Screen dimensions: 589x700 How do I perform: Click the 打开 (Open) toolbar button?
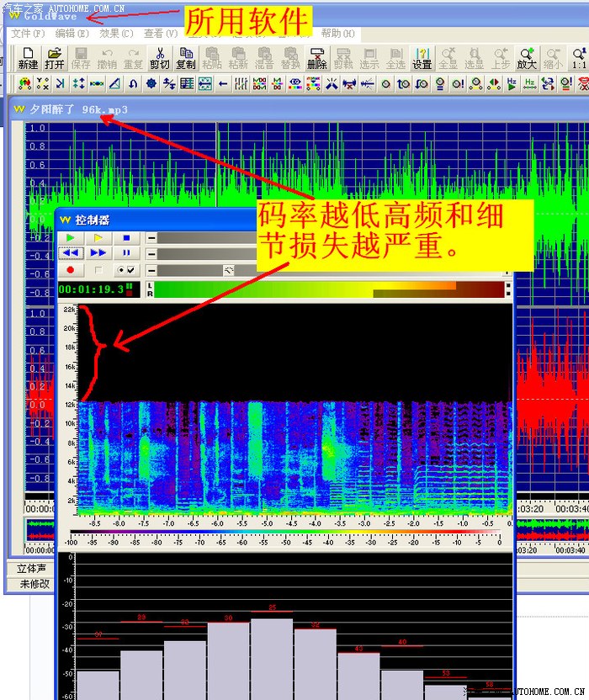[x=55, y=59]
